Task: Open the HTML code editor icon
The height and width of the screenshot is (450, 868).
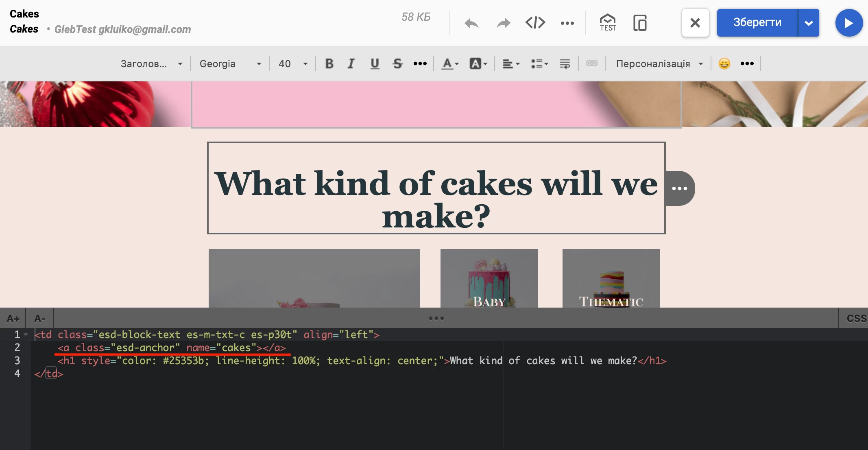Action: click(535, 23)
